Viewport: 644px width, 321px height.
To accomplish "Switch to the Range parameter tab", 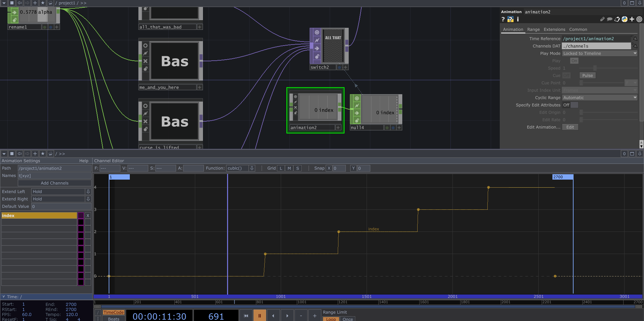I will [533, 29].
